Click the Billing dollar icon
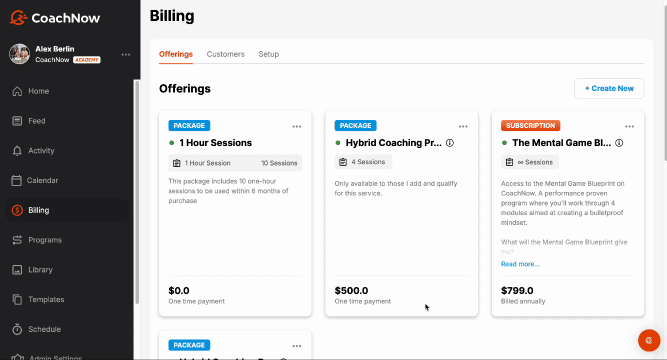667x360 pixels. tap(17, 210)
